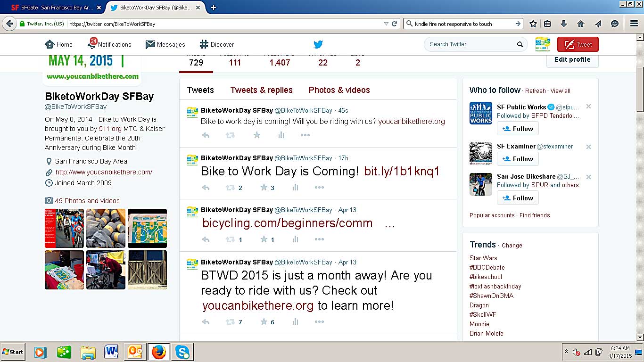Follow SF Examiner
This screenshot has width=644, height=362.
pos(518,159)
